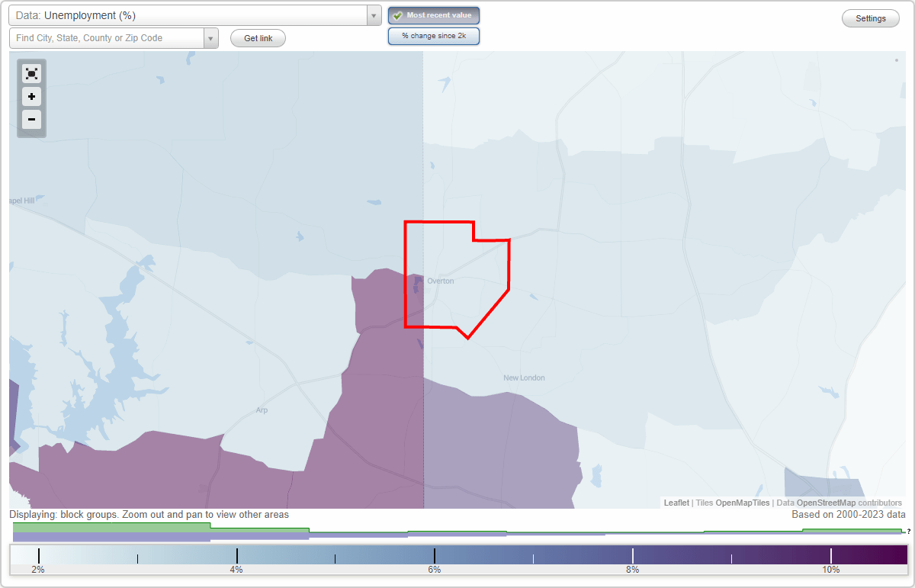915x588 pixels.
Task: Open the Unemployment (%) data combo box
Action: [191, 14]
